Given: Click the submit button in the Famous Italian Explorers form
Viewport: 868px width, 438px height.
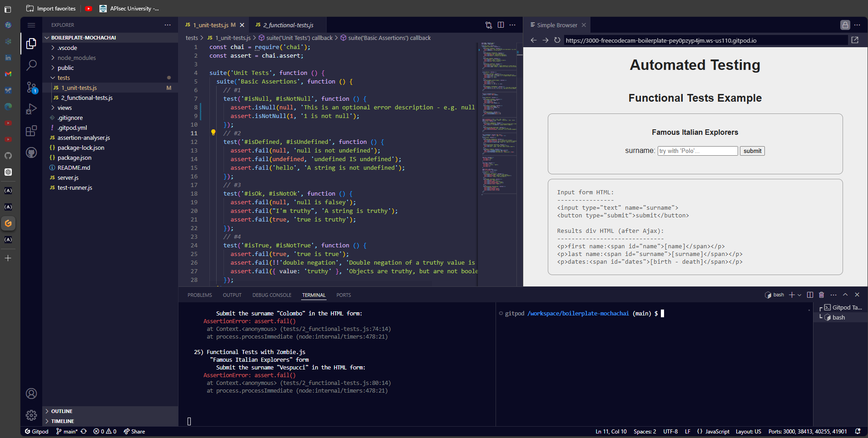Looking at the screenshot, I should tap(752, 151).
